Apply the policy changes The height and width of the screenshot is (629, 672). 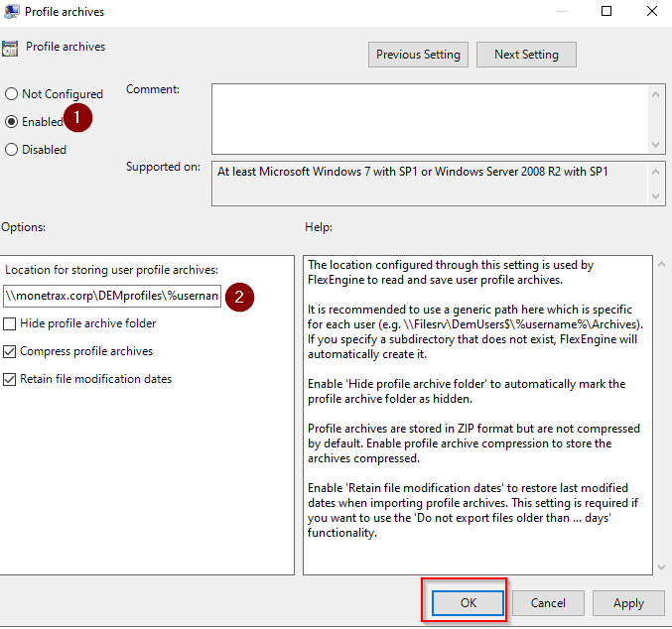tap(628, 602)
